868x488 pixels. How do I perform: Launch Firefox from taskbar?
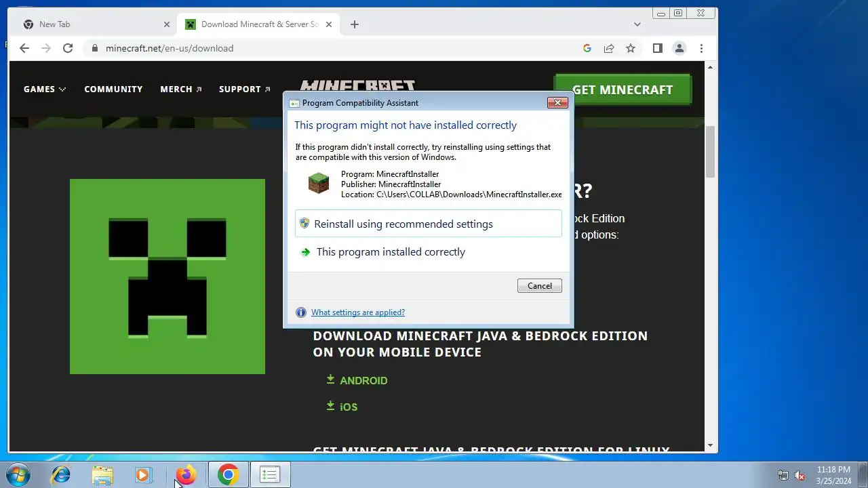(x=186, y=475)
